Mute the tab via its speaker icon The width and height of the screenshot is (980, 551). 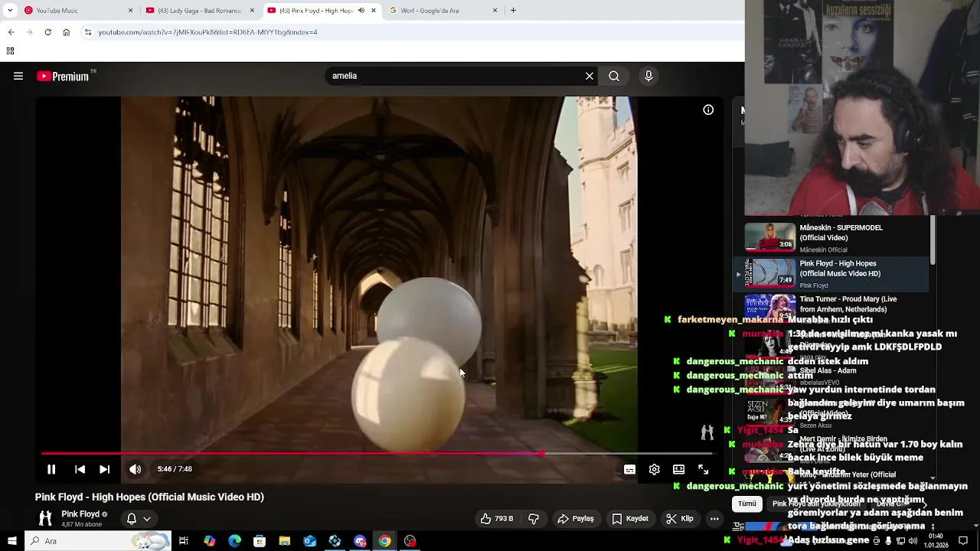pos(361,11)
